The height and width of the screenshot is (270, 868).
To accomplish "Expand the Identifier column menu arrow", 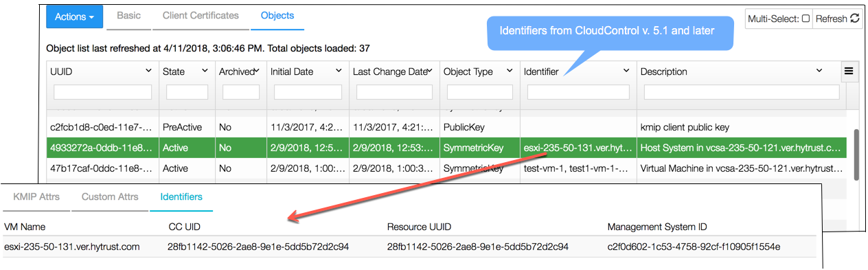I will coord(626,71).
